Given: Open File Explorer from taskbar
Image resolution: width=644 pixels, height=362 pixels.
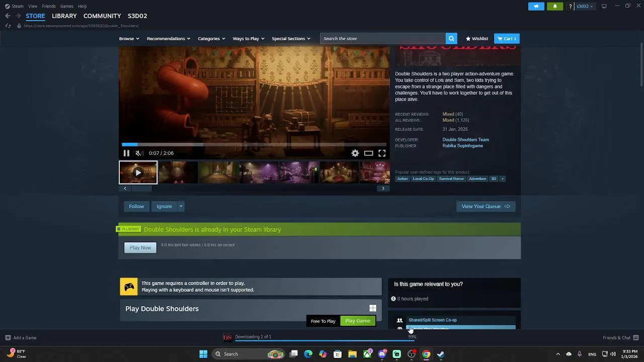Looking at the screenshot, I should pyautogui.click(x=352, y=354).
